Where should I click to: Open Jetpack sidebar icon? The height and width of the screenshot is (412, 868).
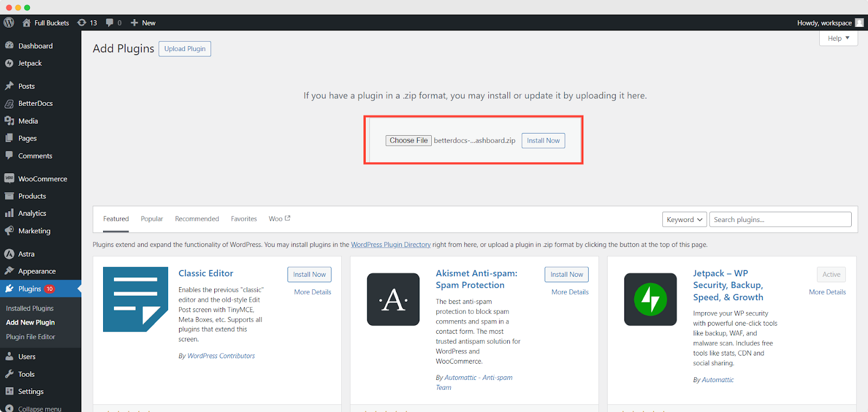click(x=9, y=63)
